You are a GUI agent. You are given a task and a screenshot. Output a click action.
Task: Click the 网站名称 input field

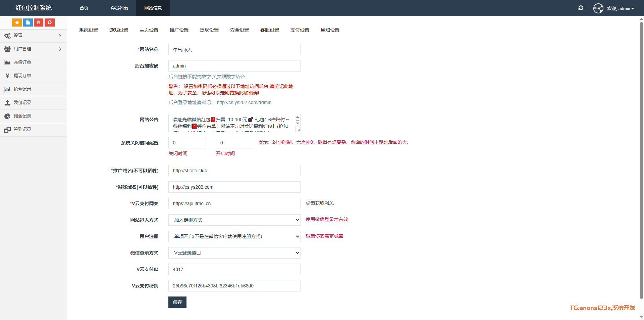[234, 50]
